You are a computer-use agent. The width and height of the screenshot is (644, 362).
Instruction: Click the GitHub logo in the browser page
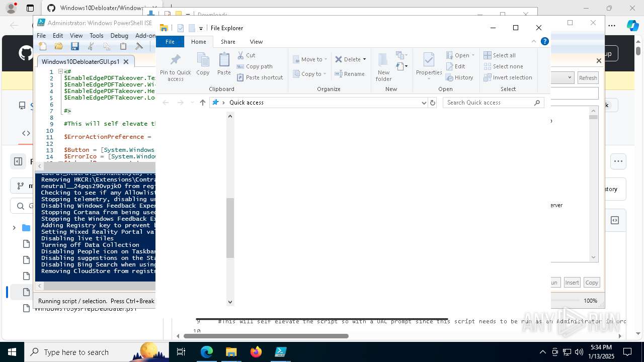(x=26, y=53)
